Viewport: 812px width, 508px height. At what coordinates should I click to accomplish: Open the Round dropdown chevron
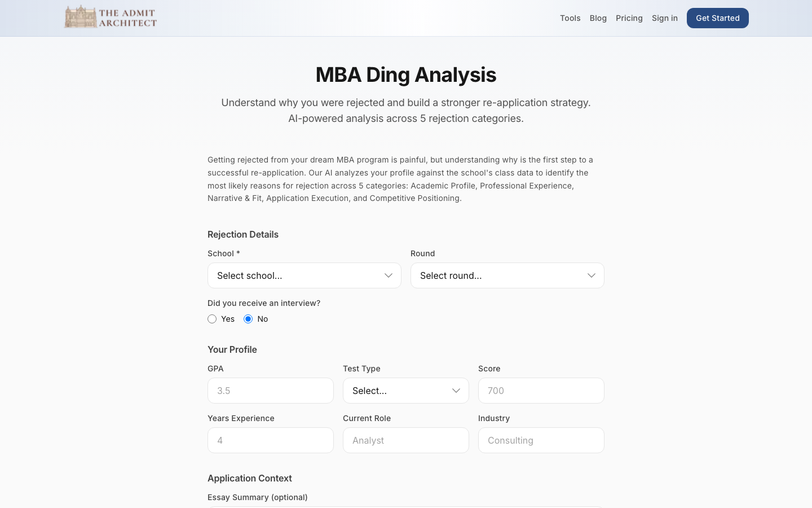591,275
